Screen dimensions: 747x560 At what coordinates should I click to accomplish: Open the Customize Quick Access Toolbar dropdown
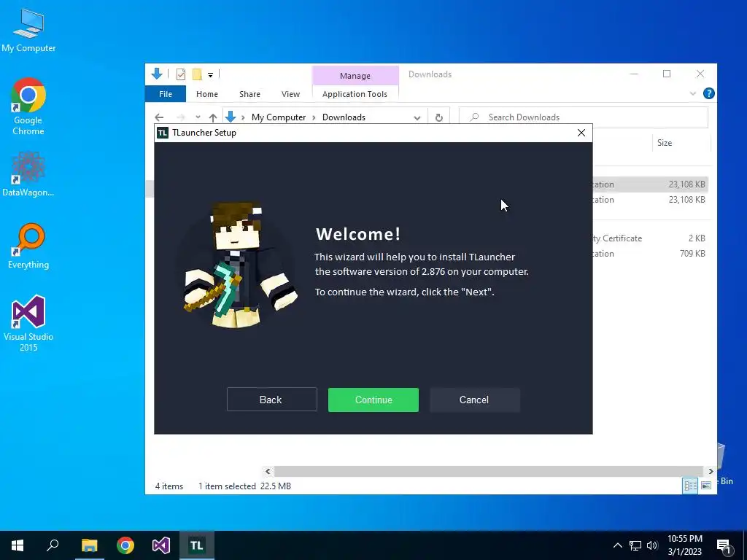coord(210,75)
